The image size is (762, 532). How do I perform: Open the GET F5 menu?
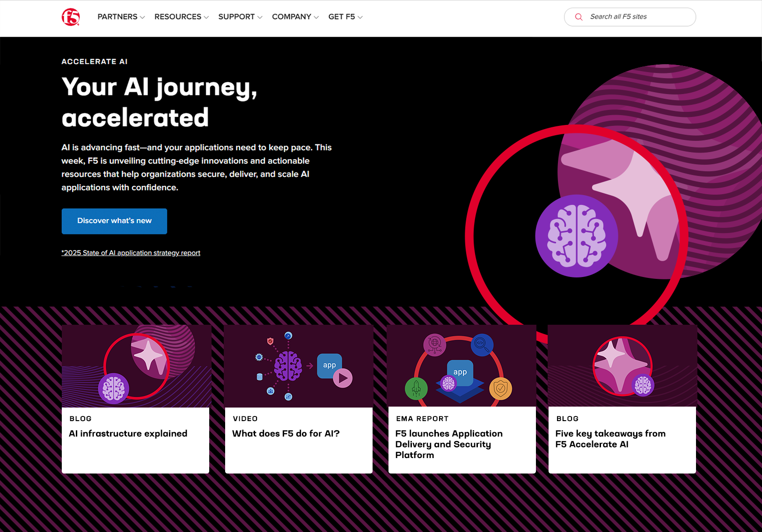[x=345, y=17]
